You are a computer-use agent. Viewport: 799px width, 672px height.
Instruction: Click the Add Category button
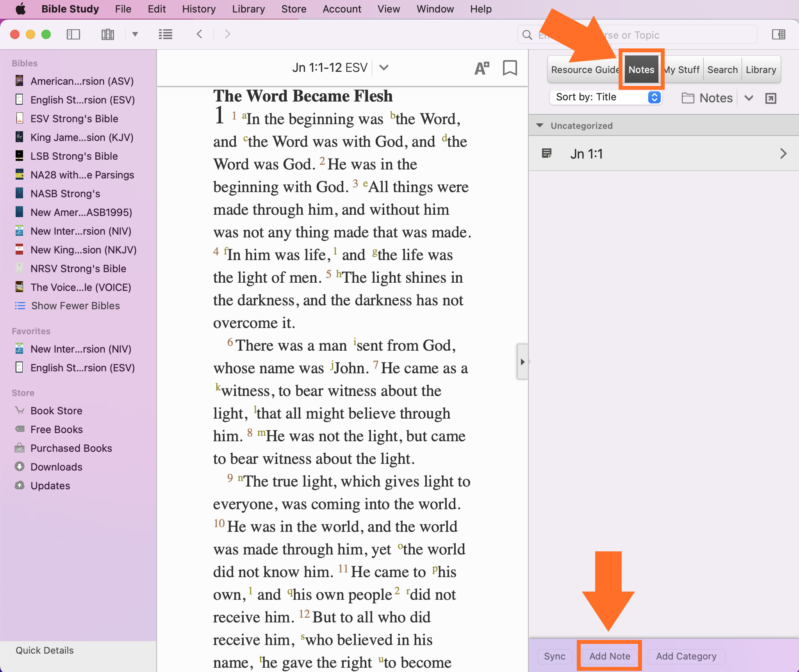[x=686, y=656]
